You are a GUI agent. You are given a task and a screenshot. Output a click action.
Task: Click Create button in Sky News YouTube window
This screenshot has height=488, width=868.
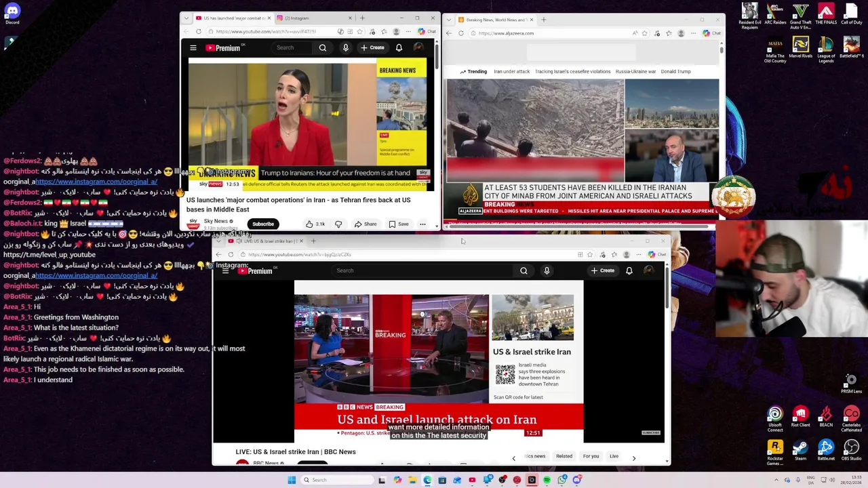tap(373, 47)
